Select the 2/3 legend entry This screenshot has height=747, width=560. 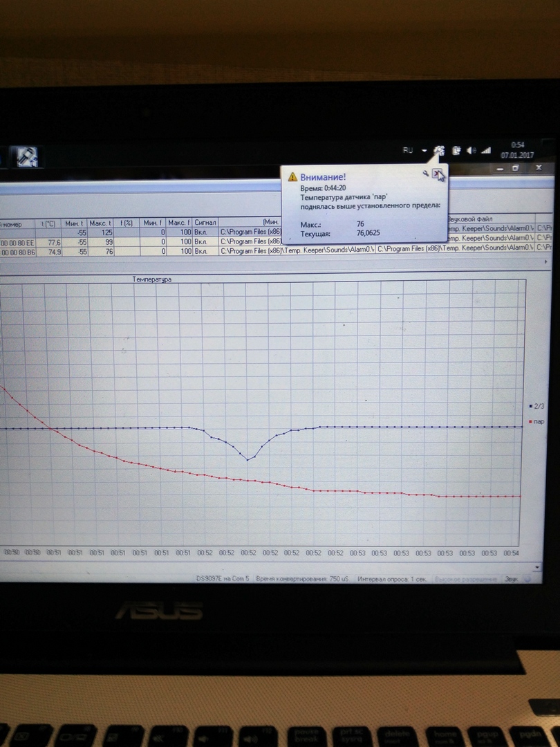click(536, 407)
